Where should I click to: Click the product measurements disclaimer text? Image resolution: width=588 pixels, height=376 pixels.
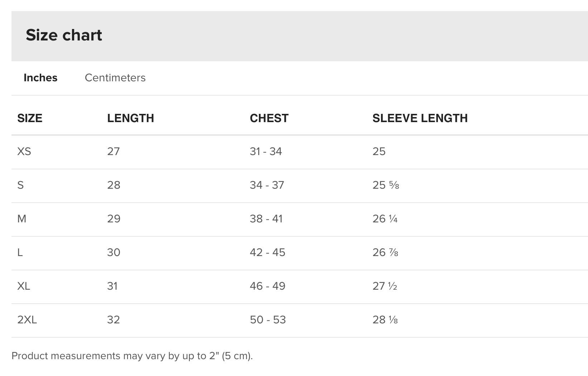pos(132,356)
